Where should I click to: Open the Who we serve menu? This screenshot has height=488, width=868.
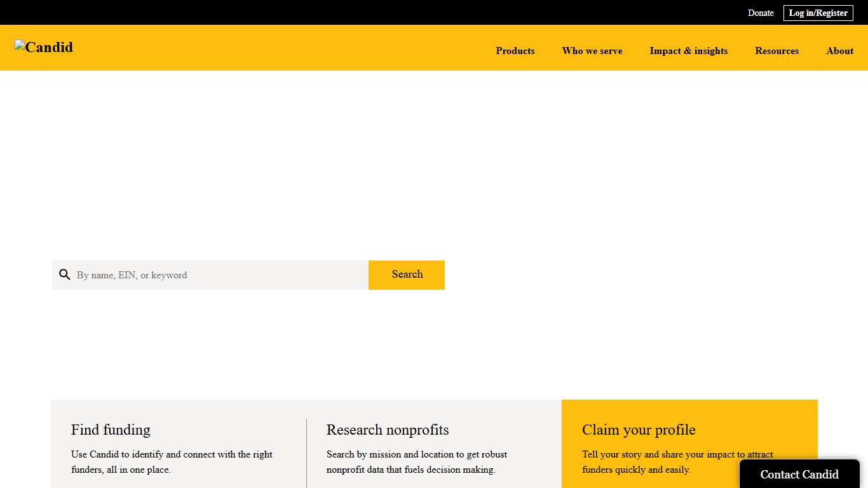point(592,51)
